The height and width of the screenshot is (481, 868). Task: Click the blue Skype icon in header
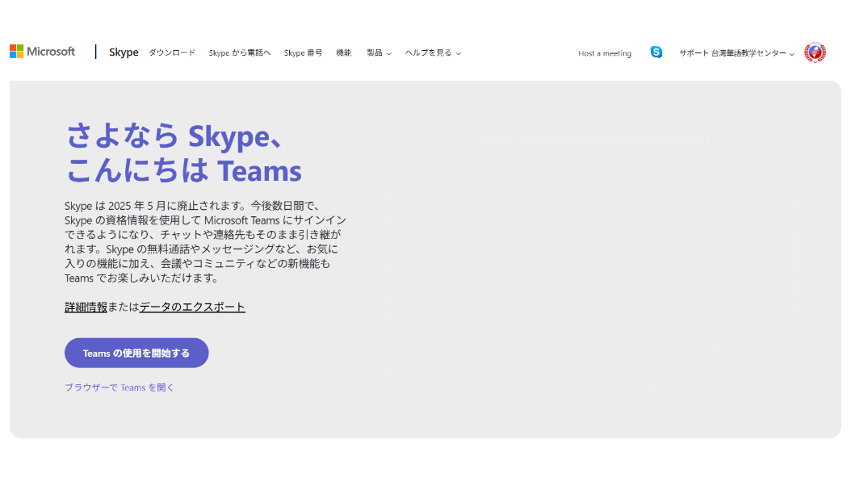click(x=656, y=52)
